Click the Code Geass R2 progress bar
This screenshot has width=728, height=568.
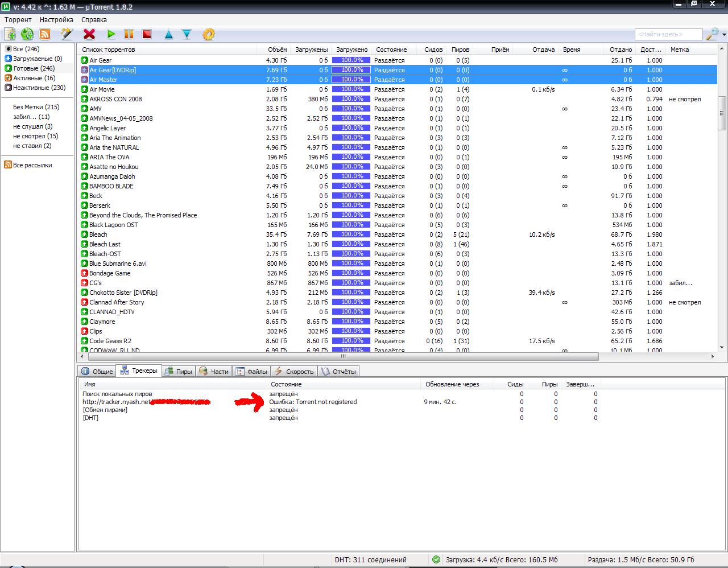[351, 341]
